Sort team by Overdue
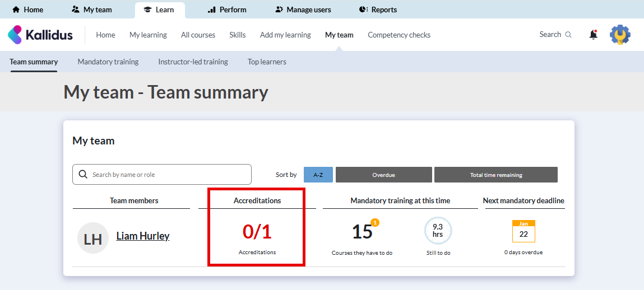This screenshot has height=290, width=644. coord(383,175)
